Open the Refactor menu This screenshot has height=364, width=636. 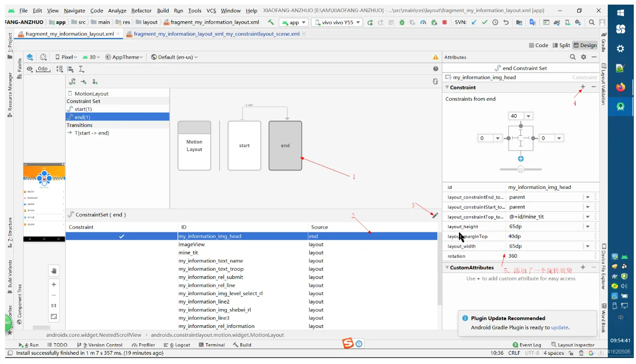pyautogui.click(x=141, y=11)
